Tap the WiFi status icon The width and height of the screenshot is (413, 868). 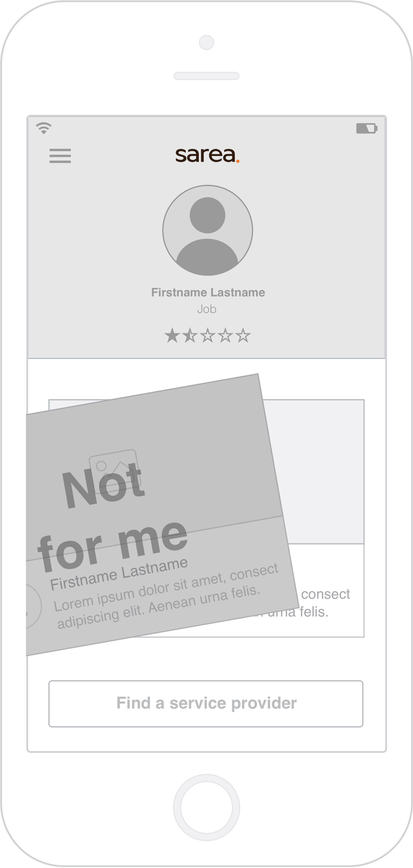point(44,128)
